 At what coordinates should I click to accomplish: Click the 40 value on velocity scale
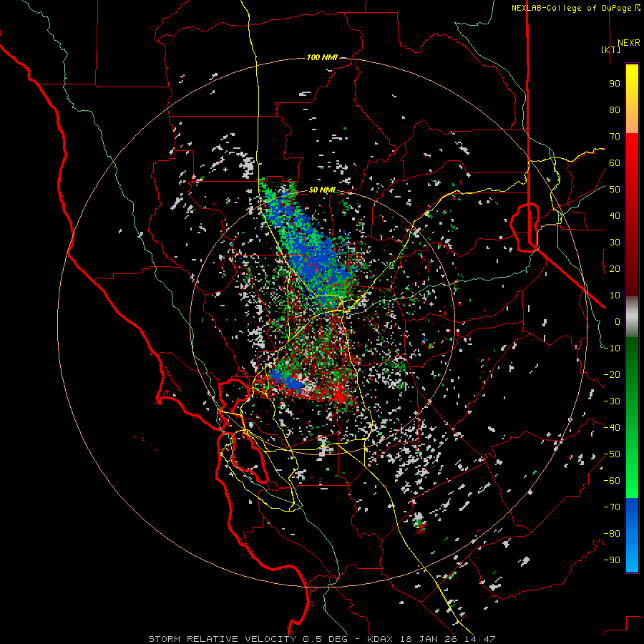(x=615, y=216)
